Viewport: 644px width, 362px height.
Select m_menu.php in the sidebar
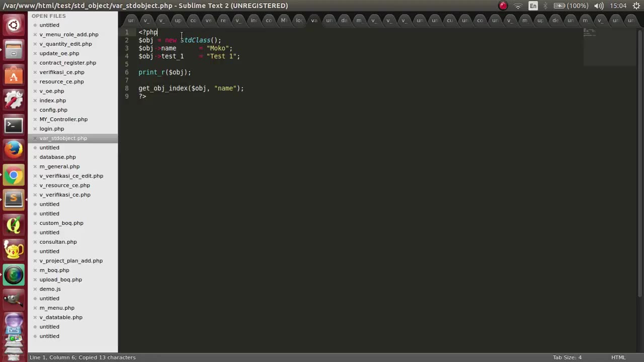click(57, 308)
